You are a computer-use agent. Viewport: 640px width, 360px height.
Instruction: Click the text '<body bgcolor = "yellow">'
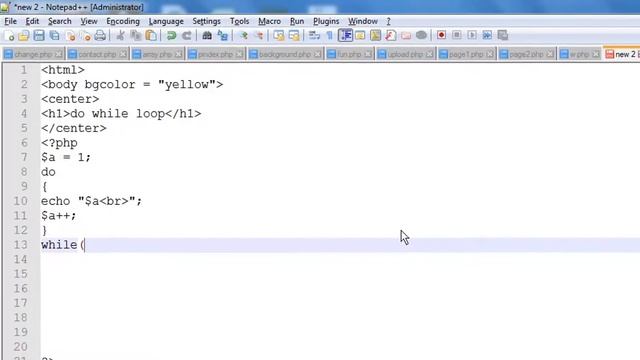click(x=132, y=84)
